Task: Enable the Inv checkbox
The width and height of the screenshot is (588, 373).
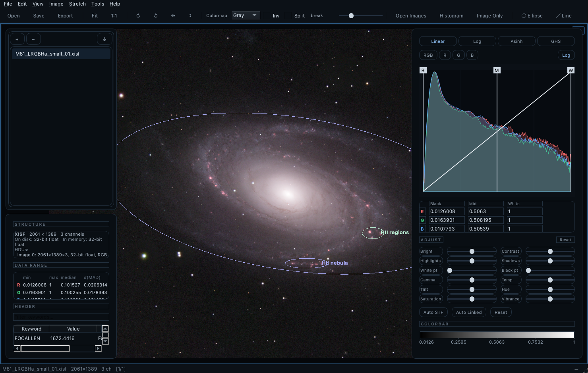Action: (x=267, y=16)
